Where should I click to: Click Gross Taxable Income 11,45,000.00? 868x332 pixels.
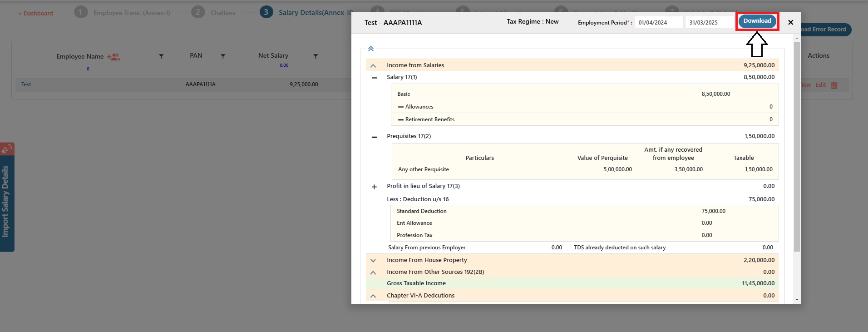tap(758, 283)
